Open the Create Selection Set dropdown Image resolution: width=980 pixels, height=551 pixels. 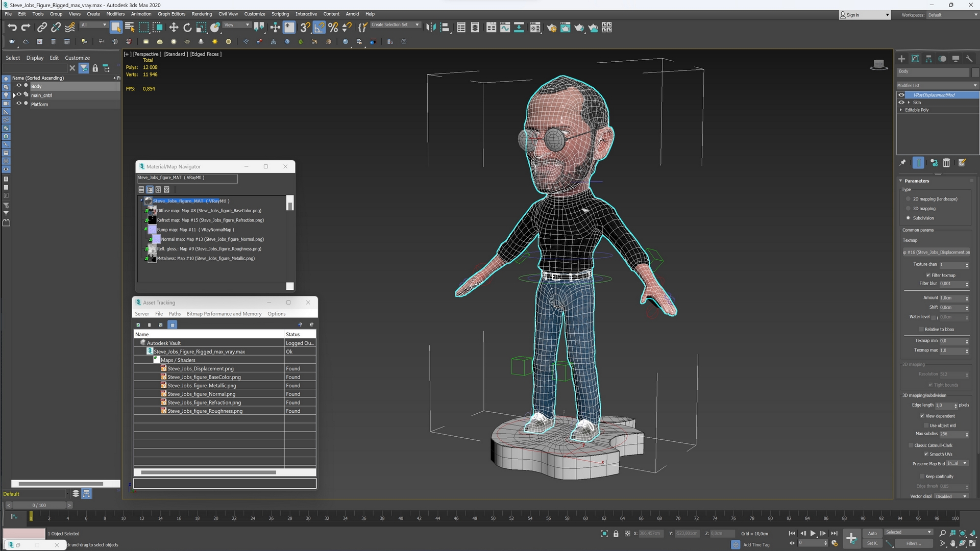click(x=395, y=24)
